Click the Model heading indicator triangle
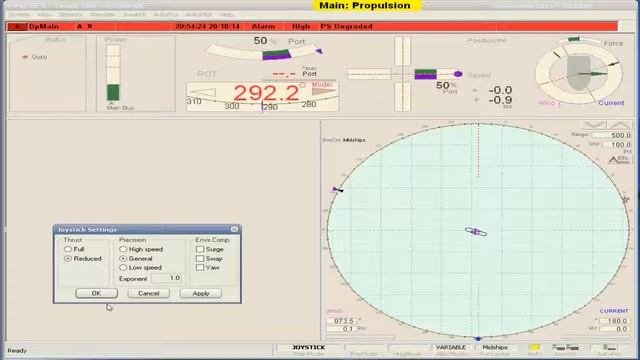 click(x=324, y=92)
